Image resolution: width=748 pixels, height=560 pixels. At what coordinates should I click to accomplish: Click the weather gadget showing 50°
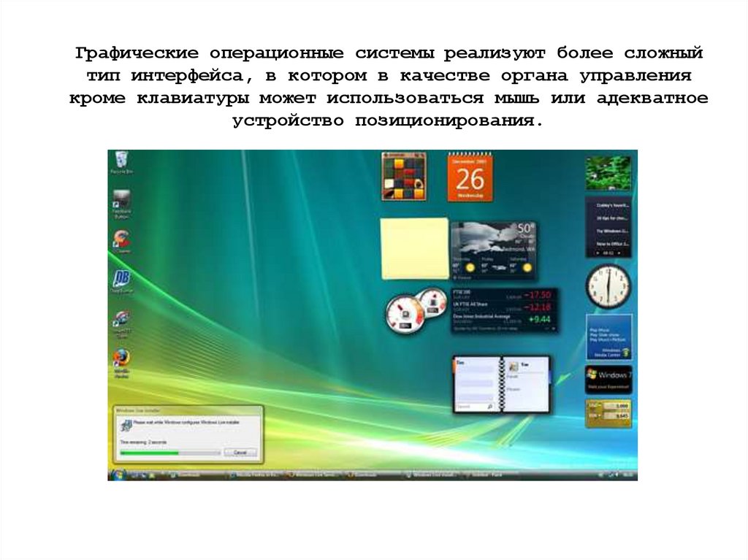coord(494,250)
